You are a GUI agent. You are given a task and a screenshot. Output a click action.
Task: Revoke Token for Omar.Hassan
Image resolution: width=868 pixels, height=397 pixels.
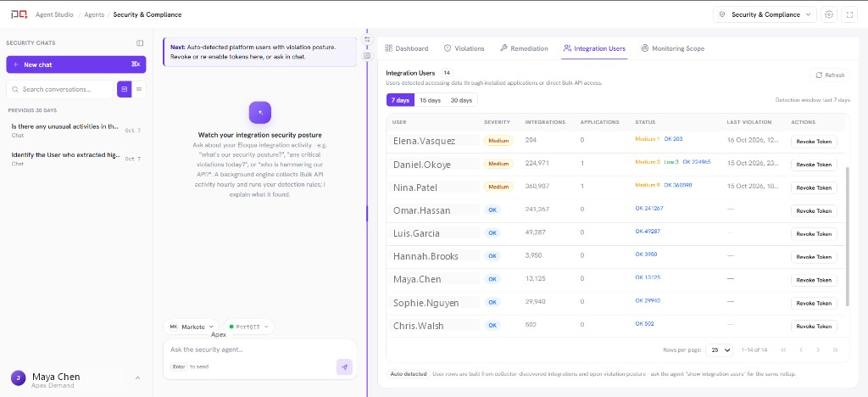[x=814, y=211]
